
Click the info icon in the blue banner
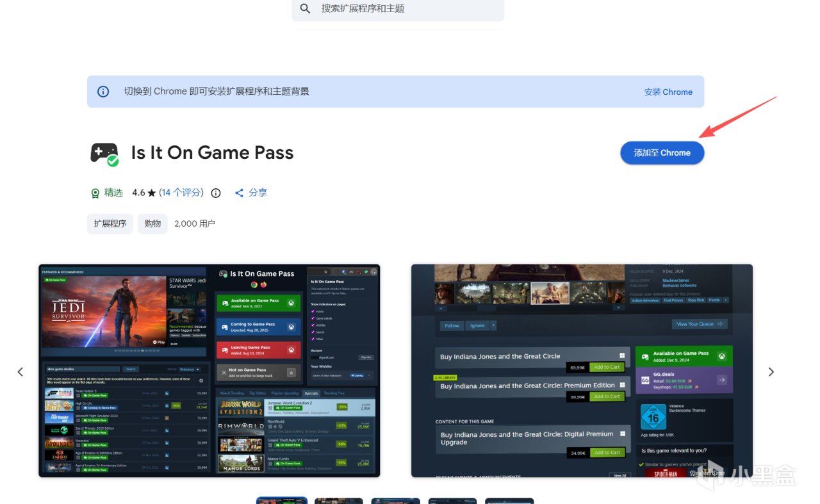coord(103,92)
